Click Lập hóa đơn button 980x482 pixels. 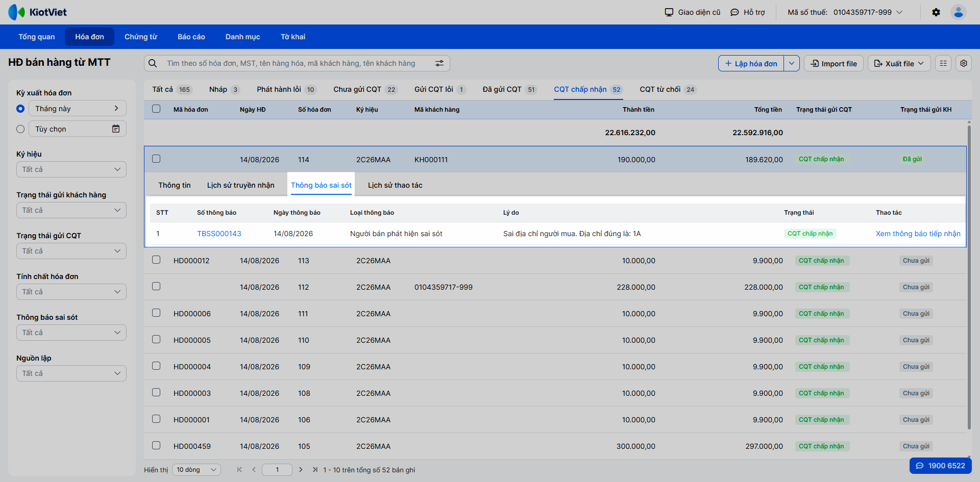click(751, 63)
